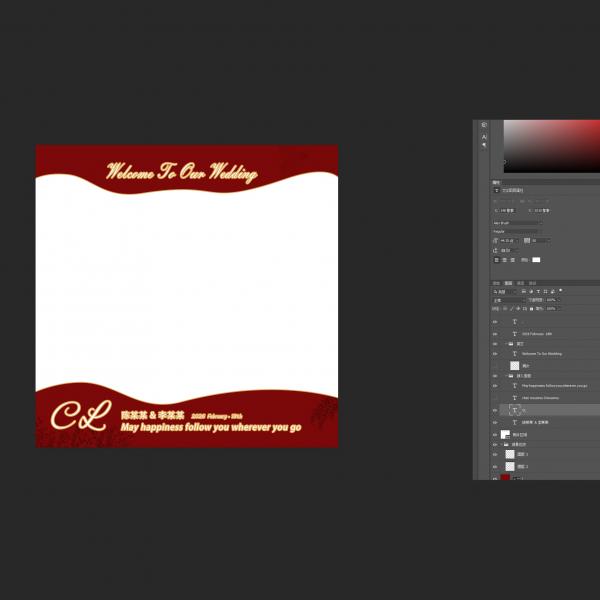Open the layer blending mode dropdown

pos(508,300)
